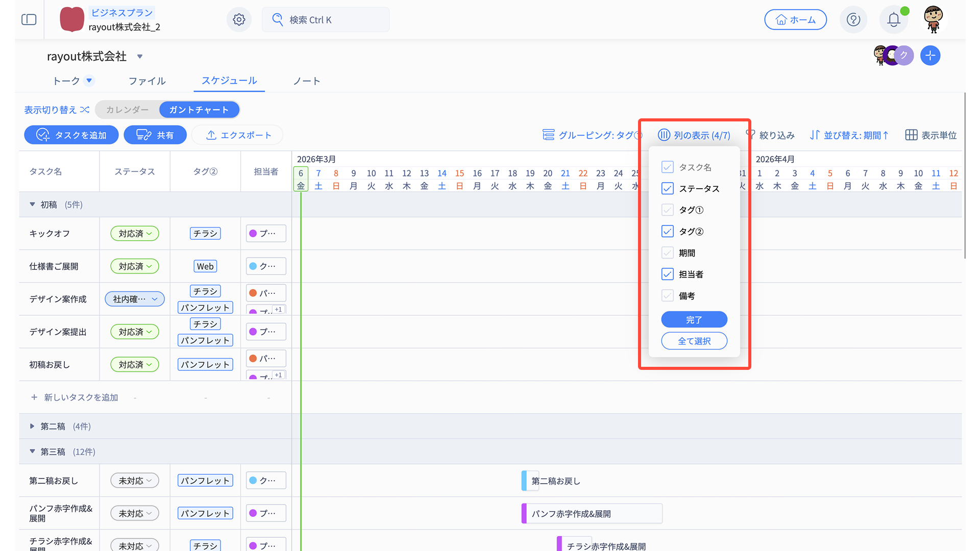This screenshot has height=551, width=980.
Task: Click the purple パンフ赤字作成&展開 Gantt bar
Action: tap(592, 514)
